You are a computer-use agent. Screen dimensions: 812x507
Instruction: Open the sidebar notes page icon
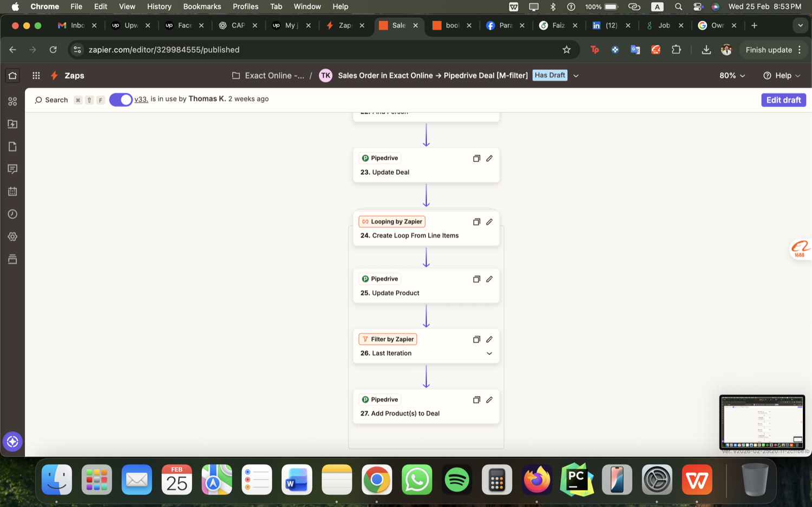[x=12, y=147]
